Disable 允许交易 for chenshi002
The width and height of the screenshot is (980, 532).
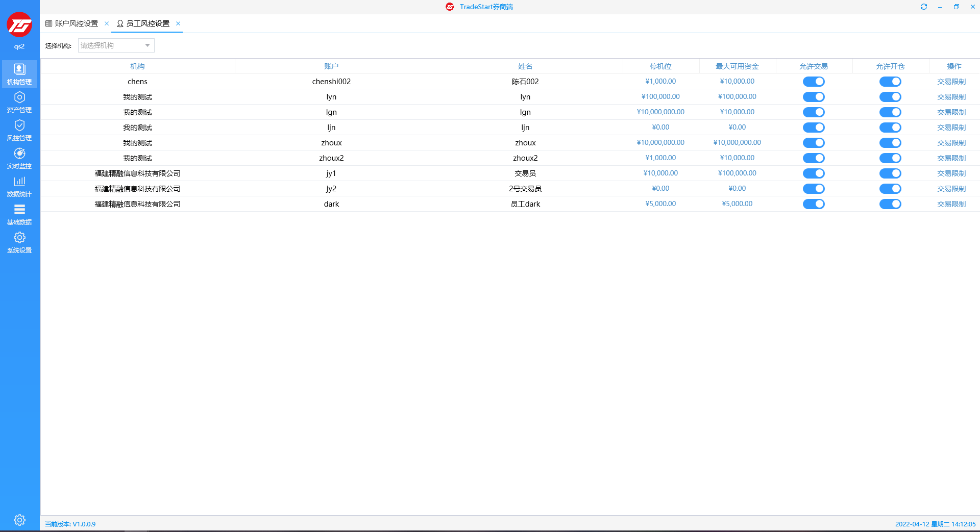(x=814, y=82)
